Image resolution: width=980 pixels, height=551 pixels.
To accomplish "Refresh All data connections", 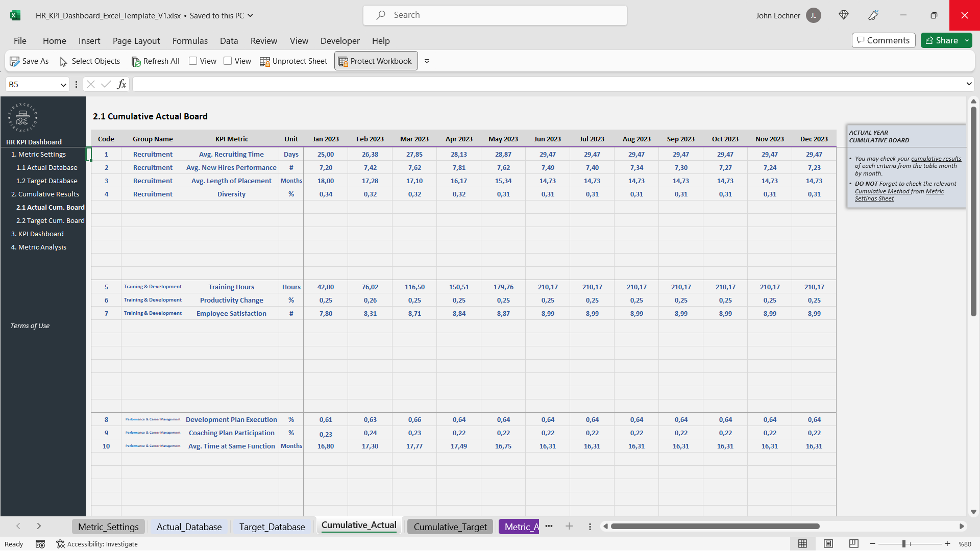I will pyautogui.click(x=155, y=61).
